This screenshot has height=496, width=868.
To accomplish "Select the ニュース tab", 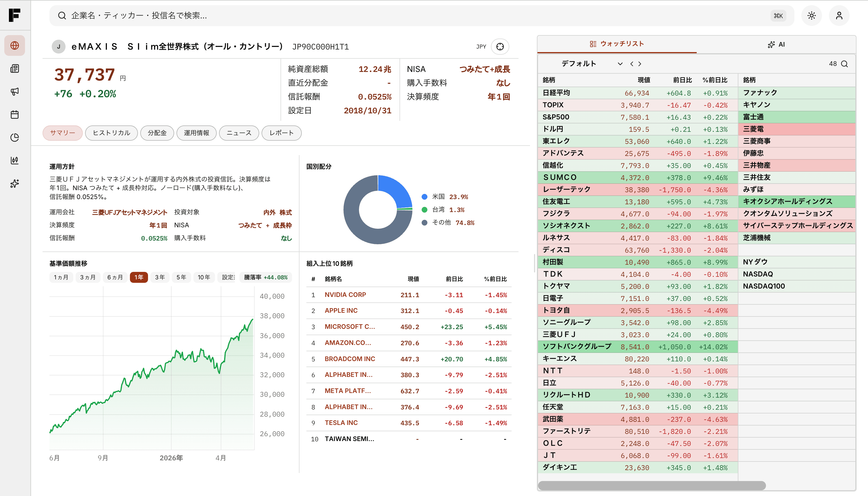I will tap(239, 133).
